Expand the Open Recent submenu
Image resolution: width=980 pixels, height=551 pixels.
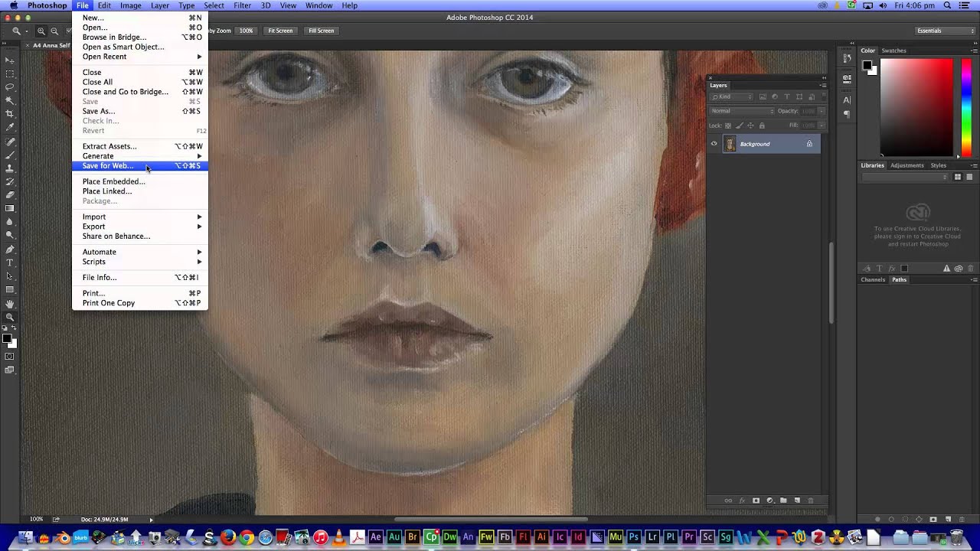click(x=140, y=57)
